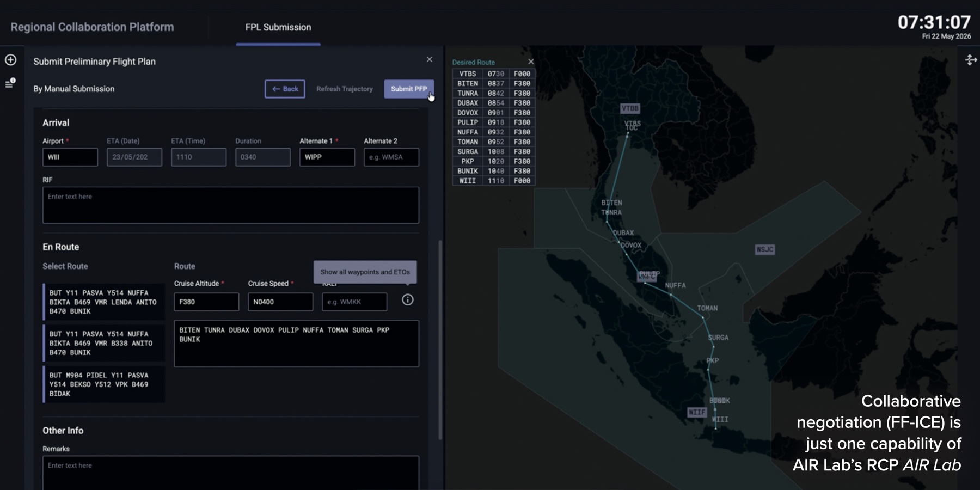The image size is (980, 490).
Task: Click the WSJC label on map
Action: click(x=765, y=249)
